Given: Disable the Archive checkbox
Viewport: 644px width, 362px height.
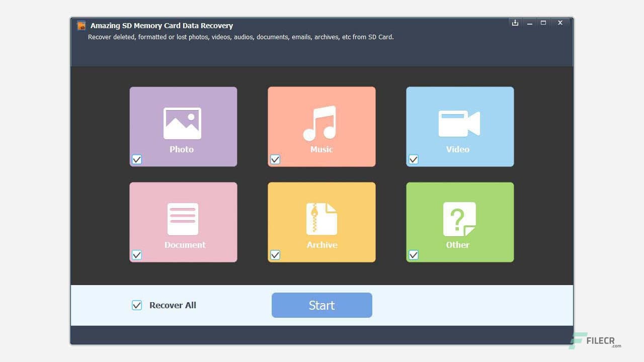Looking at the screenshot, I should tap(275, 255).
